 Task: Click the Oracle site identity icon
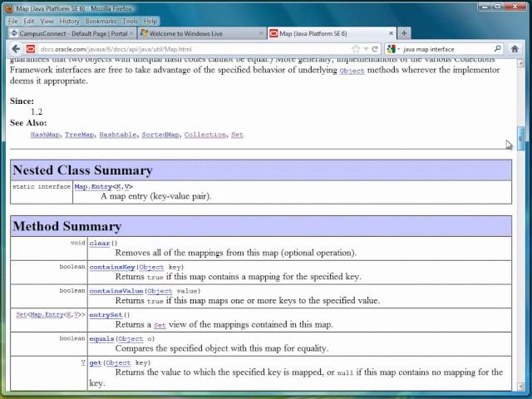31,49
